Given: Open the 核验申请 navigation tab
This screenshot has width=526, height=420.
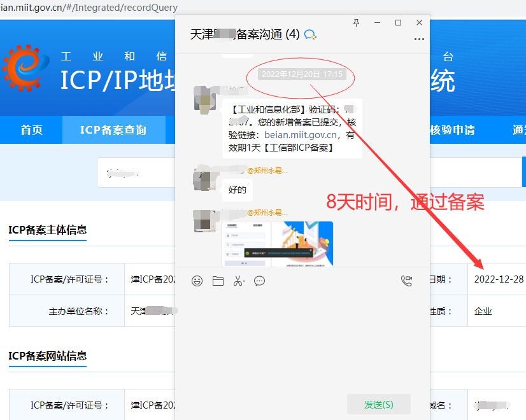Looking at the screenshot, I should 452,130.
